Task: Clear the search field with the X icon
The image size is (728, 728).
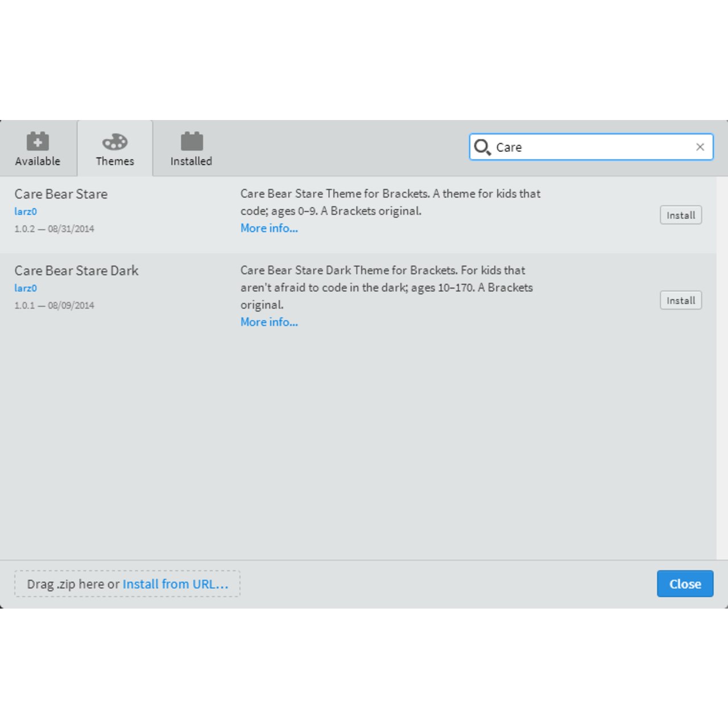Action: (700, 147)
